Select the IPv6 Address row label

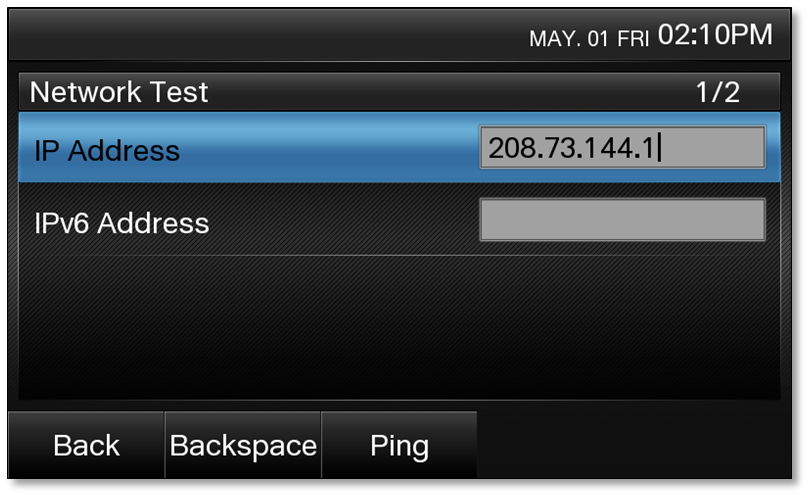point(122,222)
